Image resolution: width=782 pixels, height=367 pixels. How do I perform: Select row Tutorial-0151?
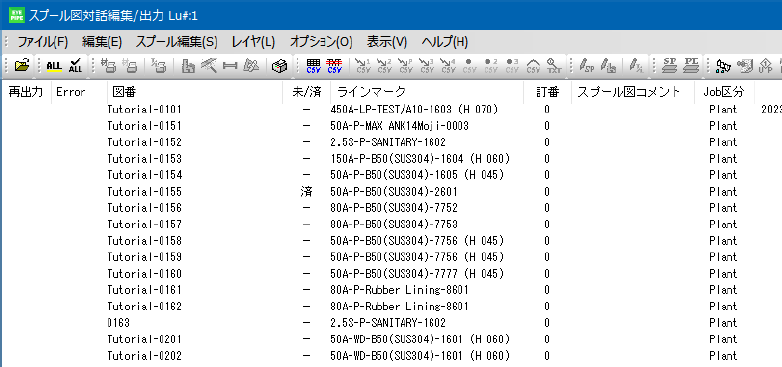(391, 126)
